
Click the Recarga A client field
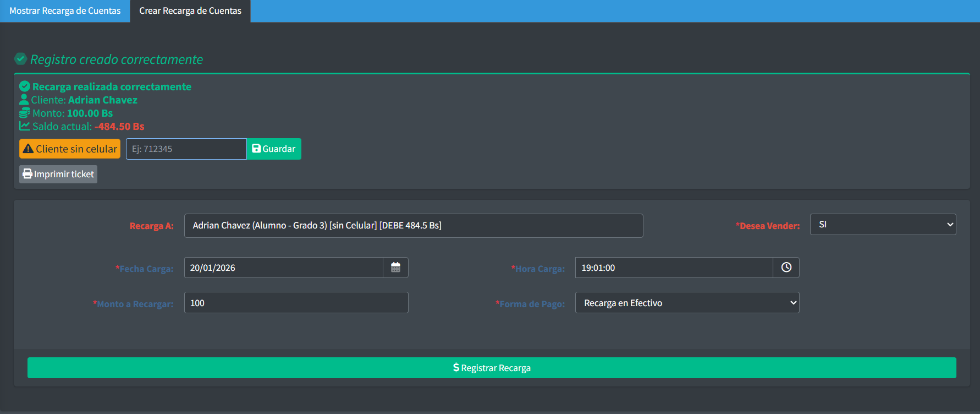tap(413, 226)
